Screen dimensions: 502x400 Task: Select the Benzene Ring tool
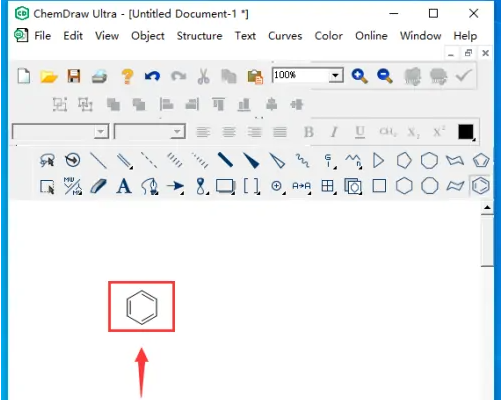tap(481, 186)
